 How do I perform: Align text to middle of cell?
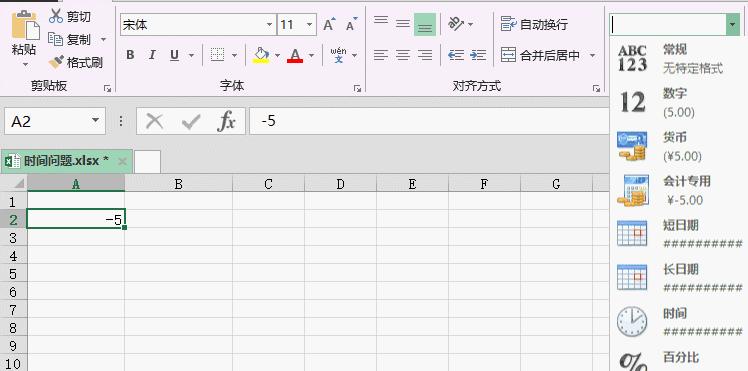click(x=403, y=24)
